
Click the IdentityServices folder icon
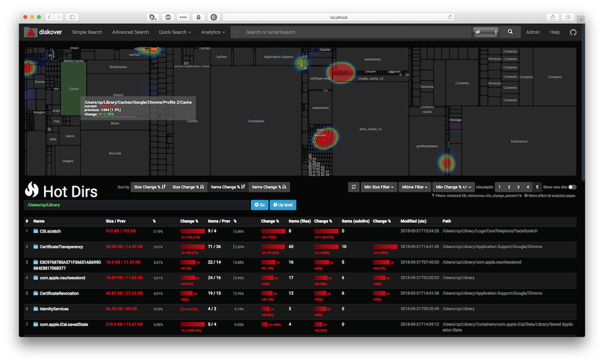coord(35,309)
